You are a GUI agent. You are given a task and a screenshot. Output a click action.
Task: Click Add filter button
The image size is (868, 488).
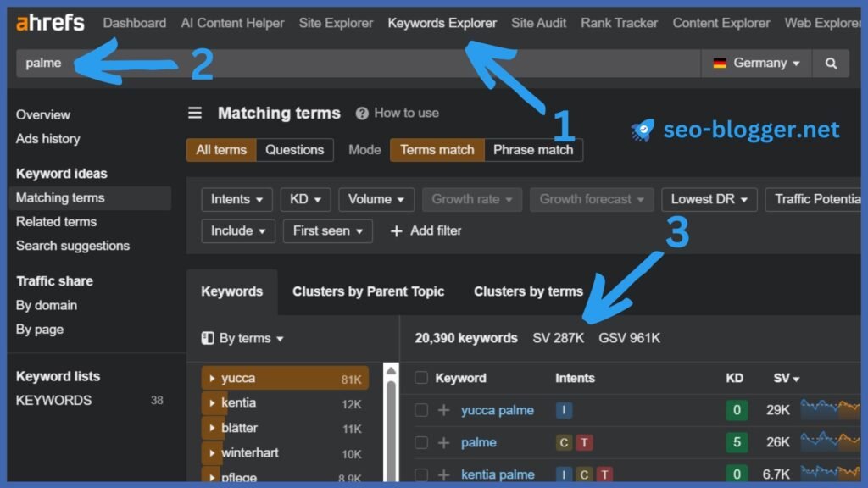pos(426,230)
